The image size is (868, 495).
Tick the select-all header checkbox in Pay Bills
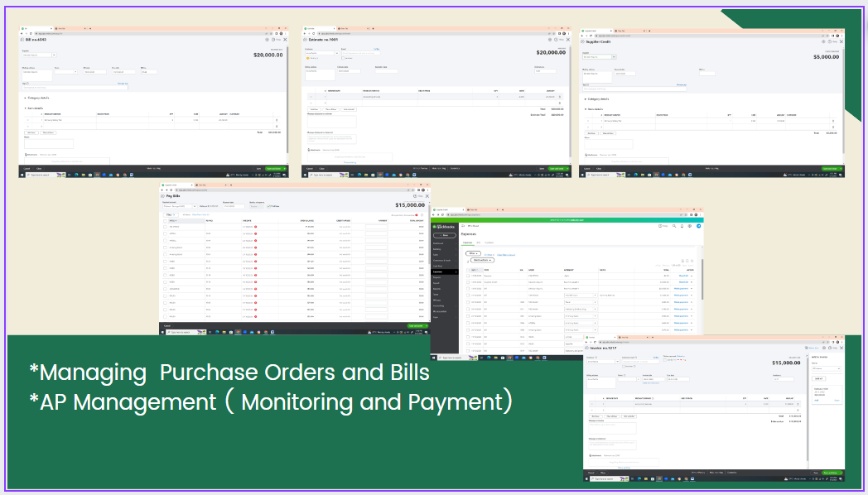(x=165, y=221)
